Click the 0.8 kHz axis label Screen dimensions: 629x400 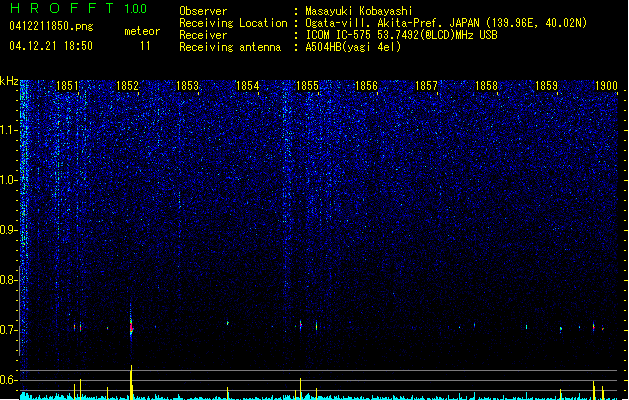8,280
